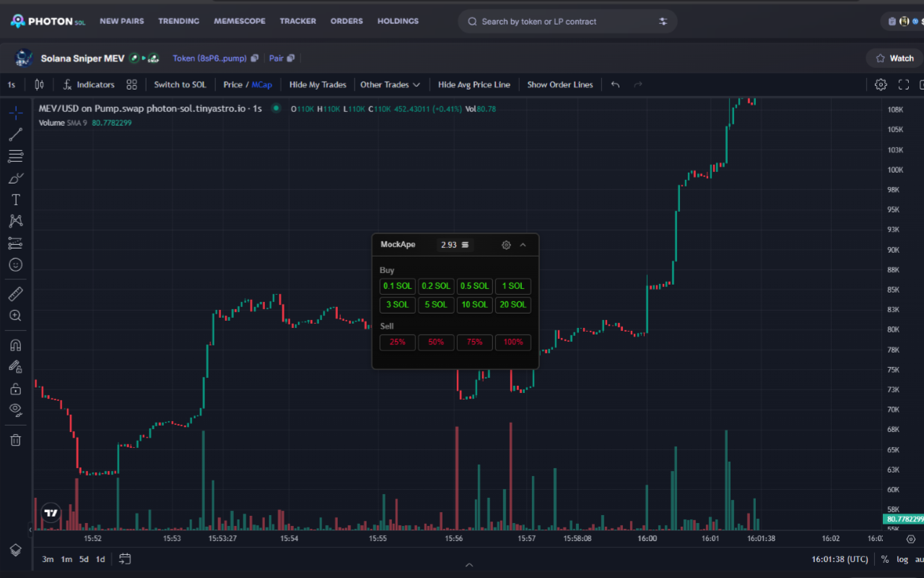Open chart settings gear
924x578 pixels.
[881, 85]
